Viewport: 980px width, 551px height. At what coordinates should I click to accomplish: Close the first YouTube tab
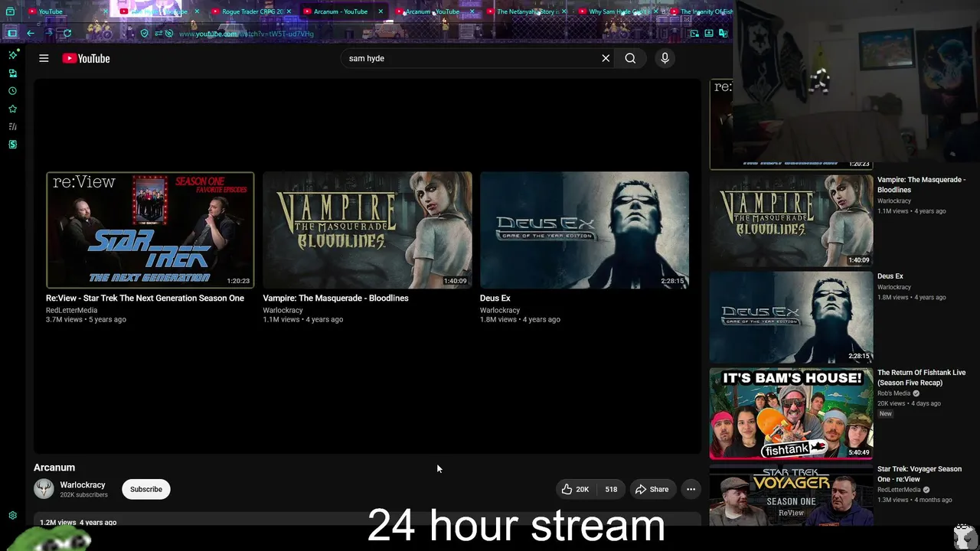point(105,11)
